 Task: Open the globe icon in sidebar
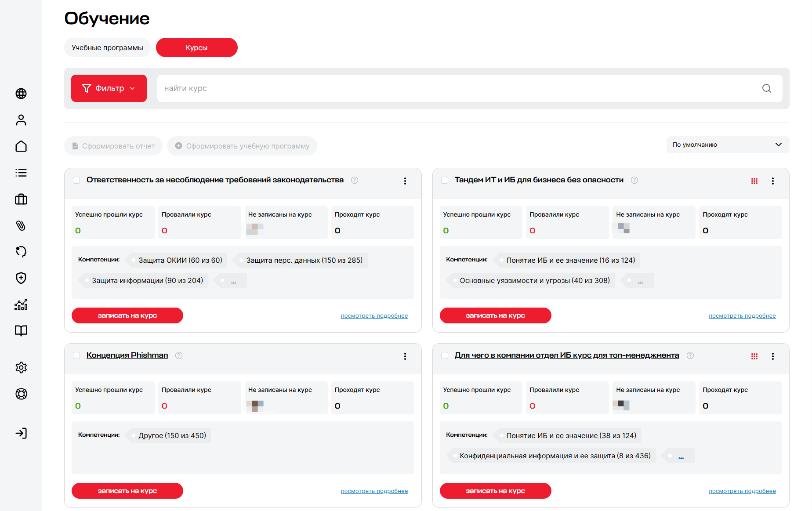pos(21,94)
